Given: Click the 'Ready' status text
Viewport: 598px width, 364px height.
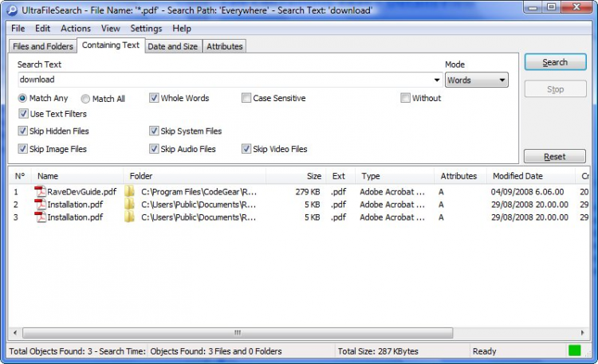Looking at the screenshot, I should coord(484,351).
